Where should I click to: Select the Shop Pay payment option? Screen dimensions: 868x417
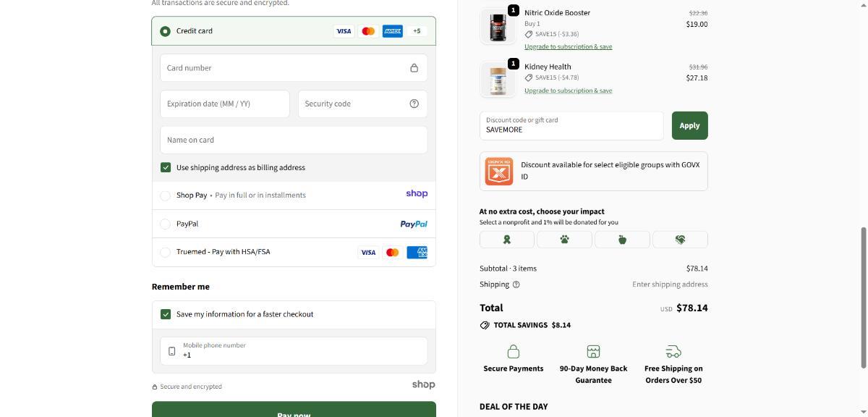(166, 195)
